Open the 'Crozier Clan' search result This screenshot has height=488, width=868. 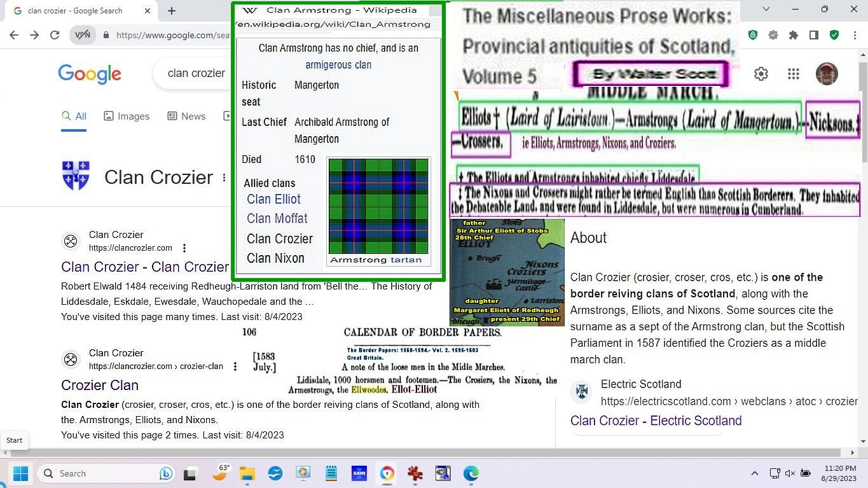pyautogui.click(x=100, y=385)
